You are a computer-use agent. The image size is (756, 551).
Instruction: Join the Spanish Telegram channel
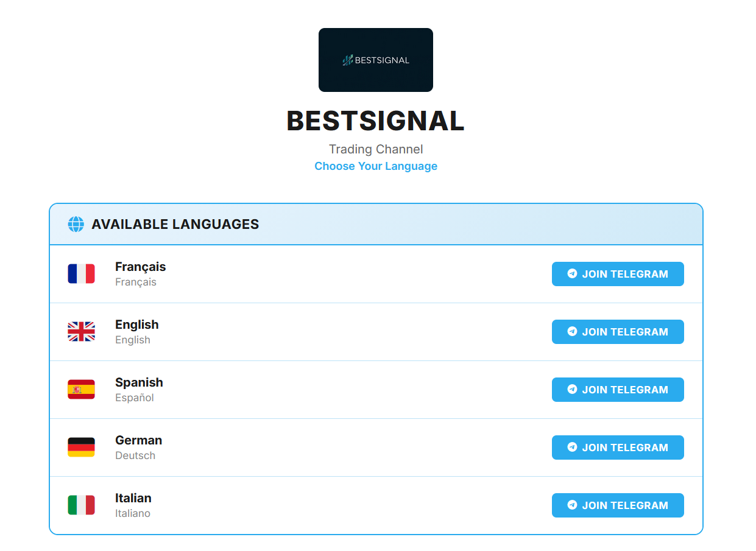617,389
